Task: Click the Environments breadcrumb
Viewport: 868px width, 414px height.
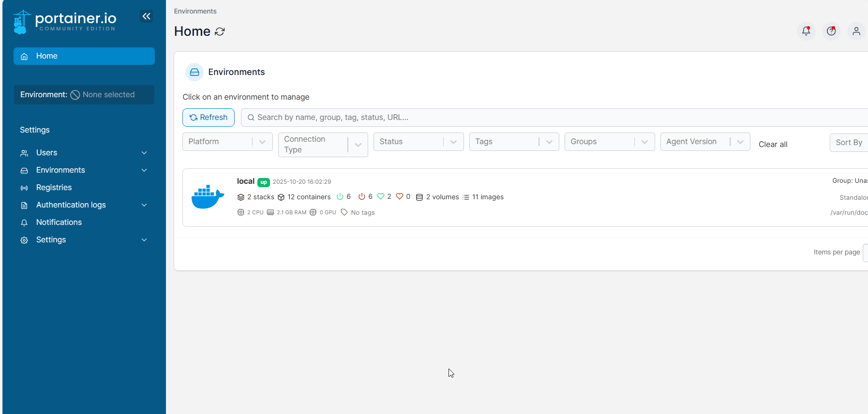Action: pyautogui.click(x=195, y=11)
